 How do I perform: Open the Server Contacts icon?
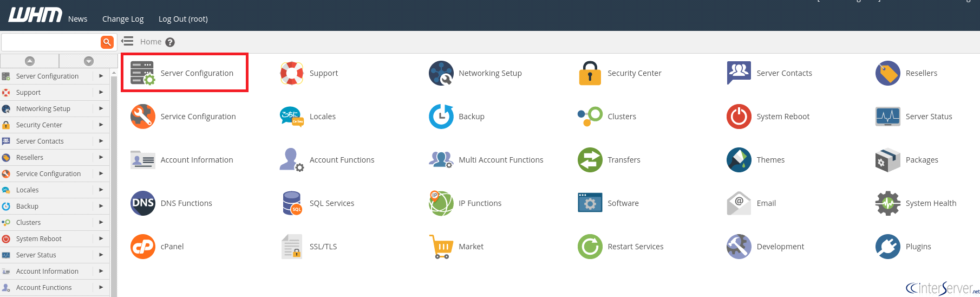coord(739,73)
